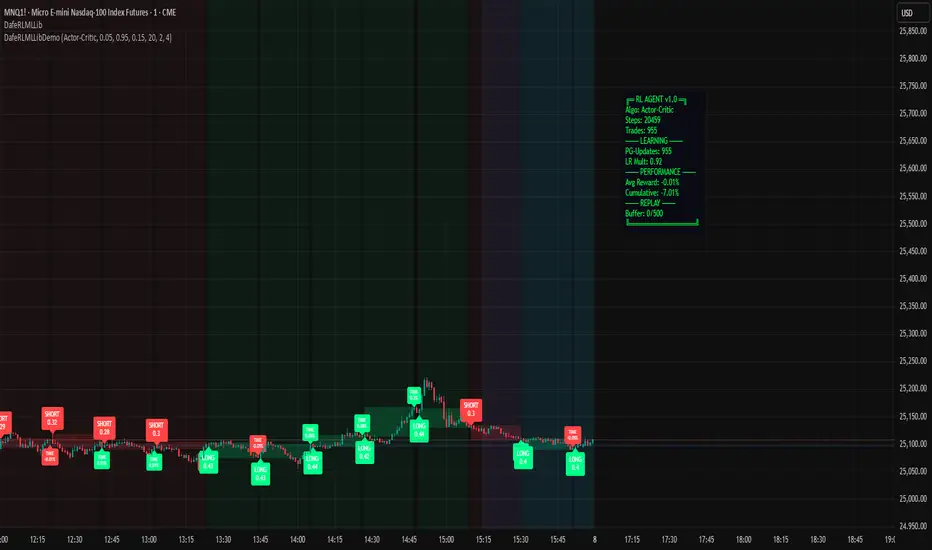
Task: Click the PERFORMANCE section label
Action: coord(660,172)
